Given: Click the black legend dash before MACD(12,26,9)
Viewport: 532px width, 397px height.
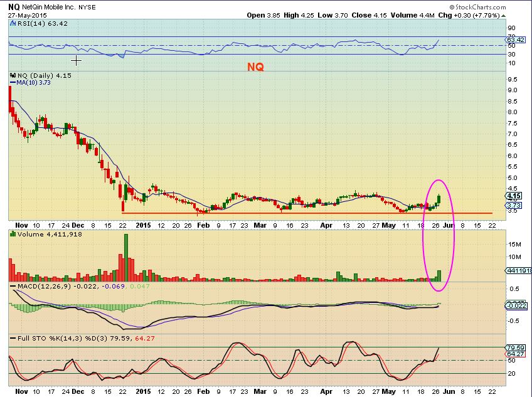Looking at the screenshot, I should pyautogui.click(x=13, y=287).
